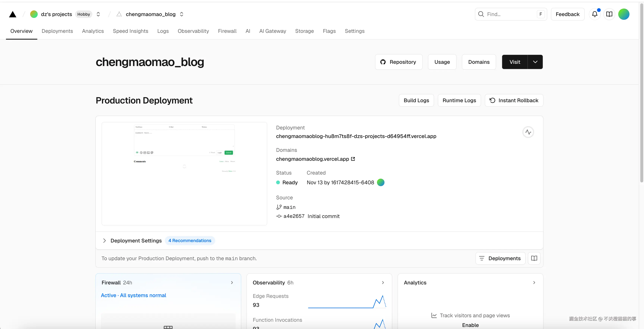Select the Observability tab

pyautogui.click(x=193, y=31)
